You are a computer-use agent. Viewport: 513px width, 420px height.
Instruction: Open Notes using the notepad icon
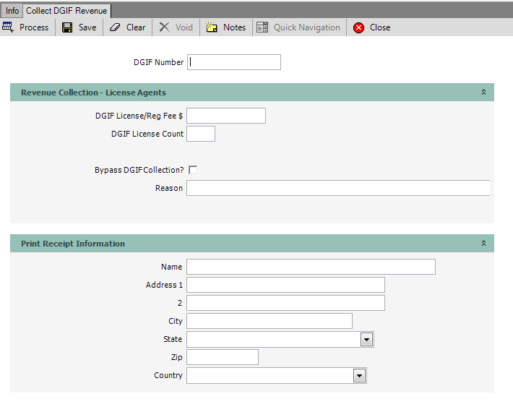(x=212, y=27)
